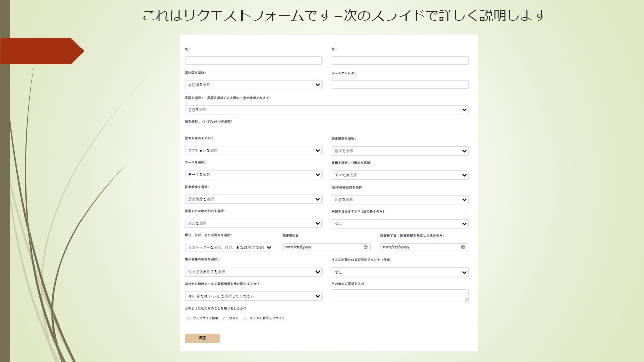Select the キリスト教ウェブサイト radio button
Image resolution: width=644 pixels, height=362 pixels.
pyautogui.click(x=245, y=318)
